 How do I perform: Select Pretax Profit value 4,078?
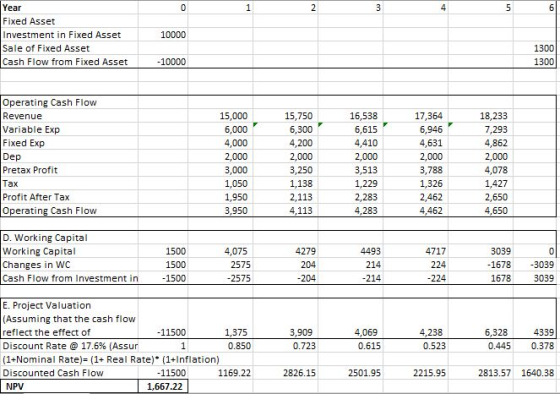click(496, 170)
